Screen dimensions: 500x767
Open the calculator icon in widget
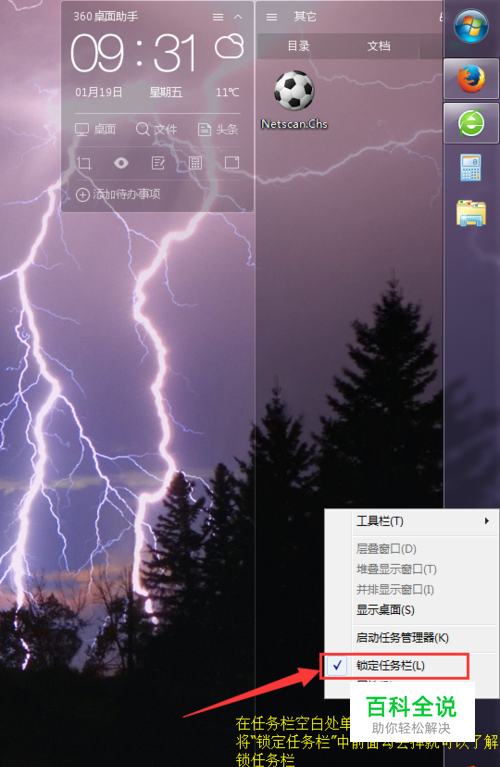(x=195, y=163)
